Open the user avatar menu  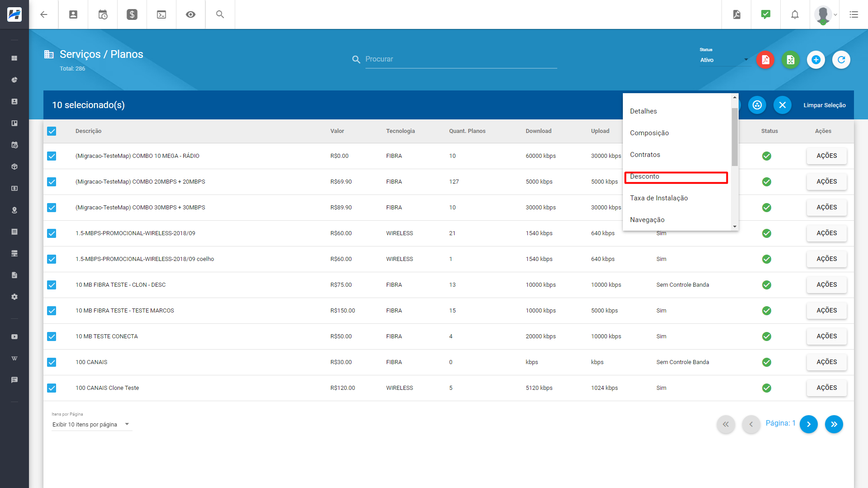(825, 14)
